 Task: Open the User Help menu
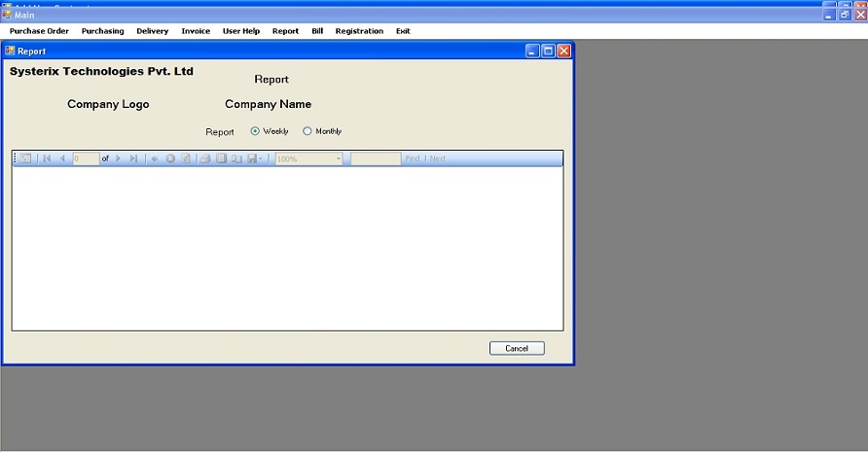(240, 31)
